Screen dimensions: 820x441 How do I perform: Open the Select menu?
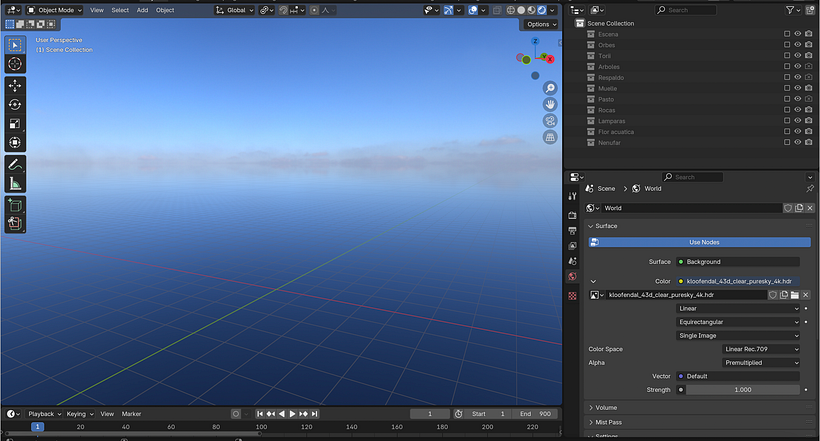[120, 10]
